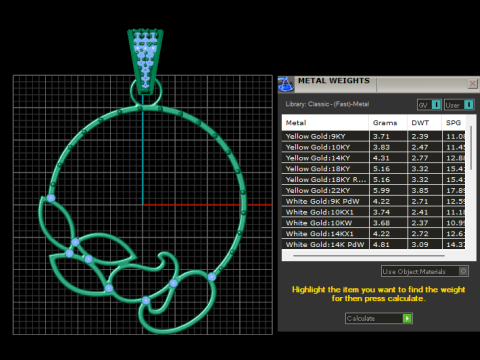This screenshot has width=480, height=360.
Task: Click the Calculate button
Action: point(379,318)
